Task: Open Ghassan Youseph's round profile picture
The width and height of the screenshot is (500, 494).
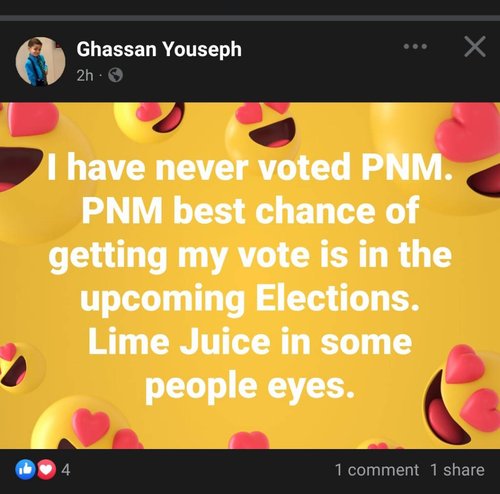Action: [x=40, y=61]
